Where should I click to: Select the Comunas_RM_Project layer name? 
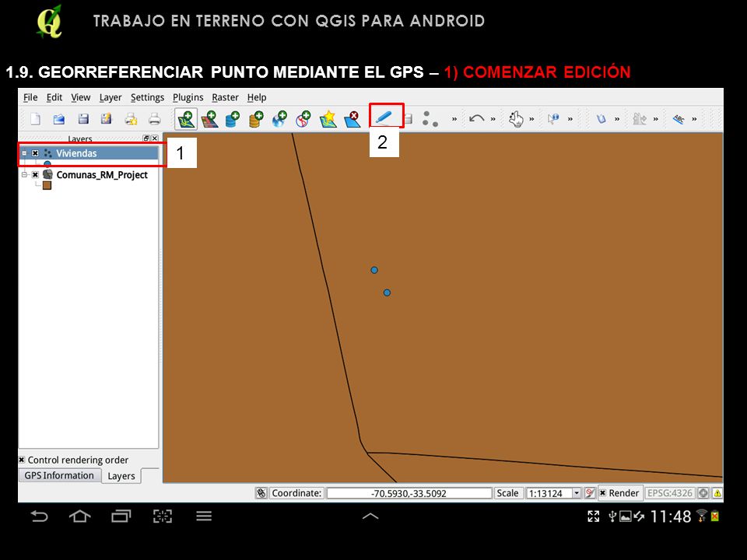click(x=102, y=175)
